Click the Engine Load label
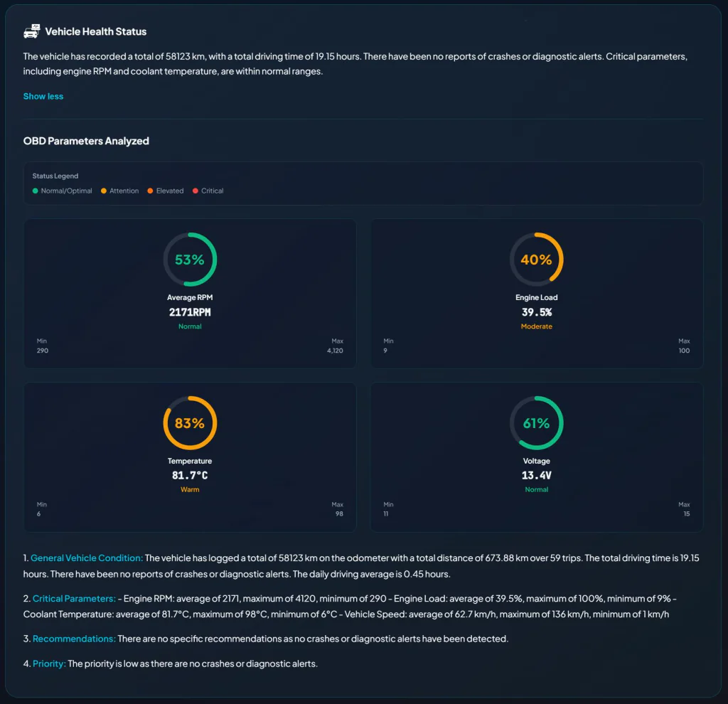This screenshot has width=728, height=704. pyautogui.click(x=536, y=297)
